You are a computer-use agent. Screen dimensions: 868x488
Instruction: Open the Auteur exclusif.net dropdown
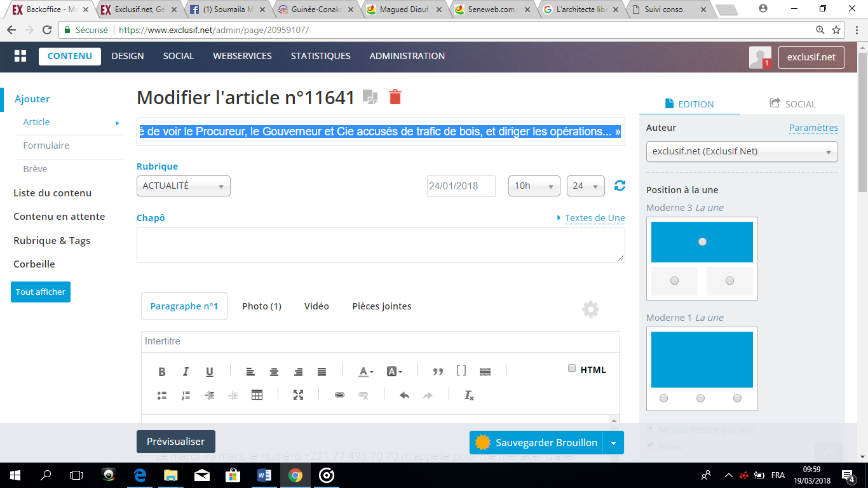(742, 152)
